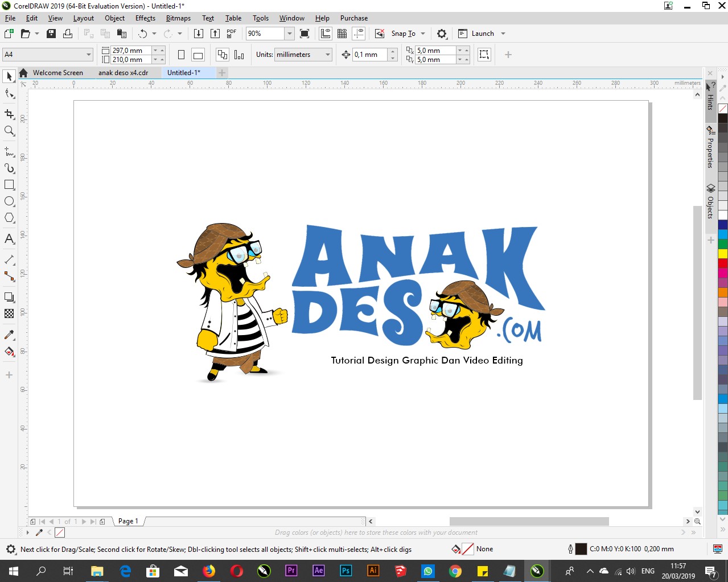This screenshot has width=728, height=582.
Task: Open the Hints docker tab
Action: coord(710,100)
